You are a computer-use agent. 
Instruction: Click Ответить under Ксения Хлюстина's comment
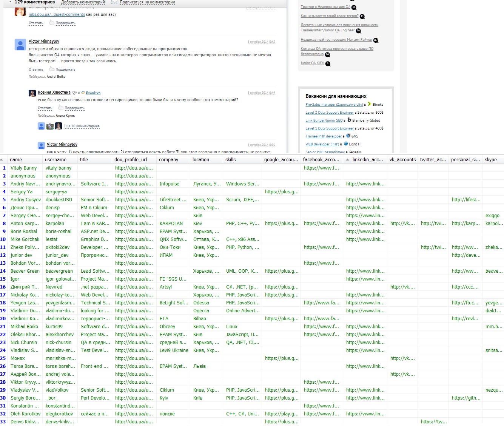coord(45,108)
